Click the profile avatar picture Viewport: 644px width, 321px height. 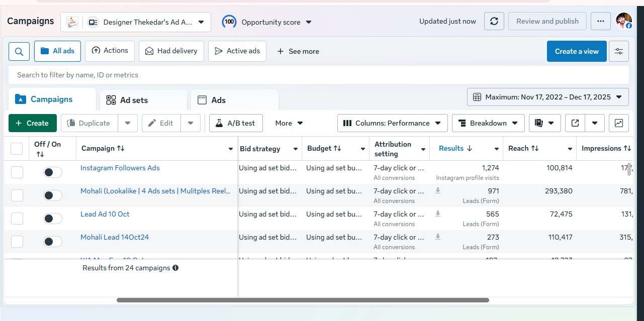coord(623,21)
